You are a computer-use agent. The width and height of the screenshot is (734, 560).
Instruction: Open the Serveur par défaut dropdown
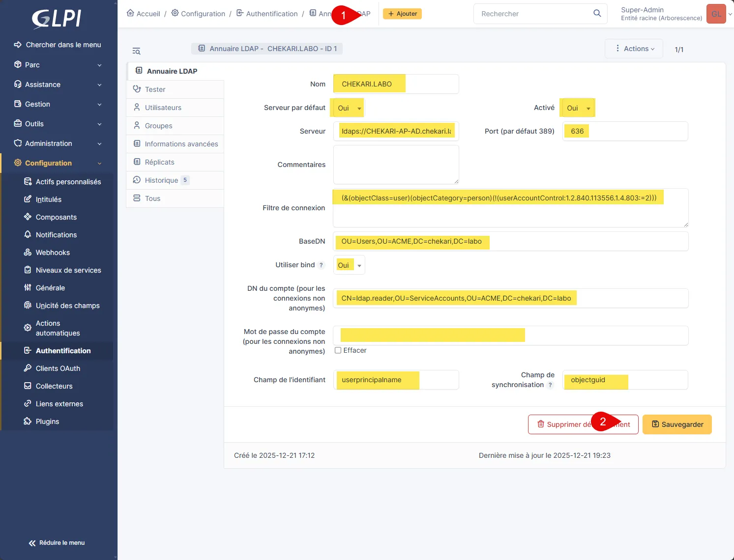point(349,108)
